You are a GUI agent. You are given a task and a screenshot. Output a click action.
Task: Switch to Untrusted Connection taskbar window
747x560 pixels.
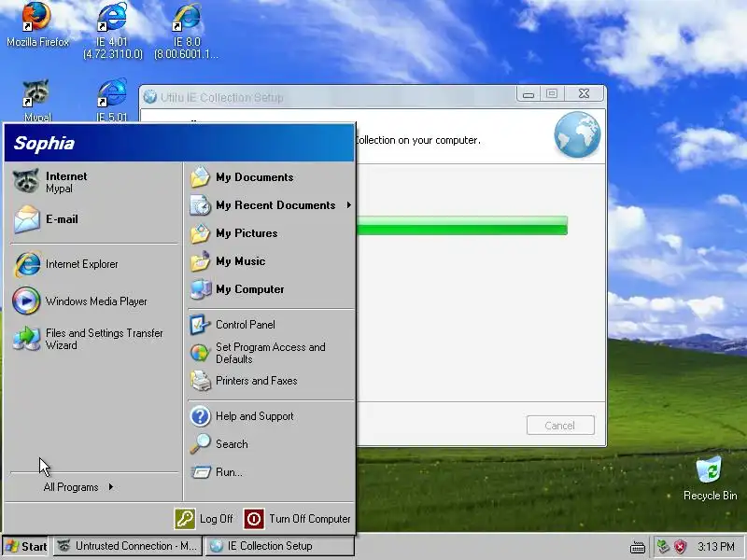(127, 546)
